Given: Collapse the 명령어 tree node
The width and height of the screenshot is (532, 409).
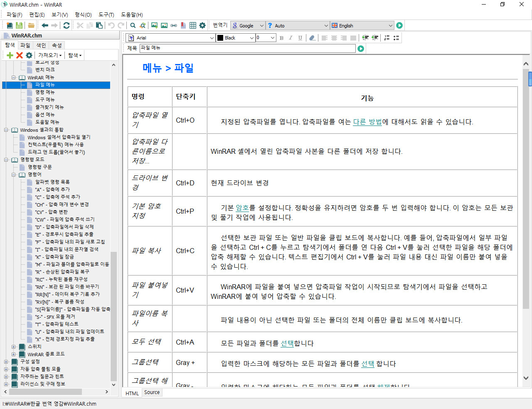Looking at the screenshot, I should (x=13, y=175).
